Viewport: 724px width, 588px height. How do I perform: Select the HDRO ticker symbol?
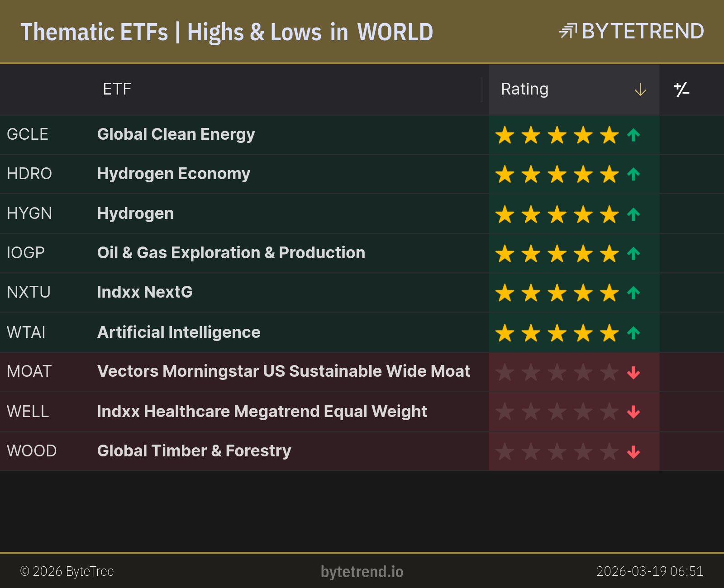(29, 174)
